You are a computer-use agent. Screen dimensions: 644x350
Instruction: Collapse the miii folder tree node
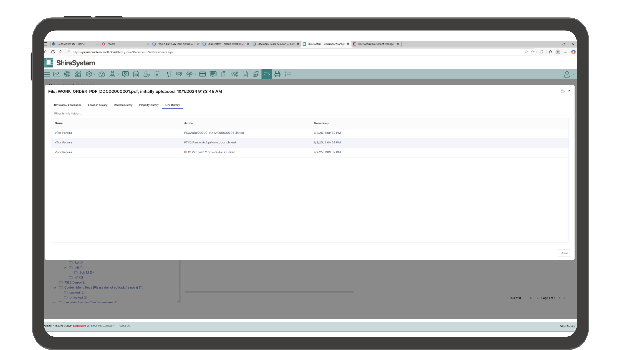tap(65, 268)
